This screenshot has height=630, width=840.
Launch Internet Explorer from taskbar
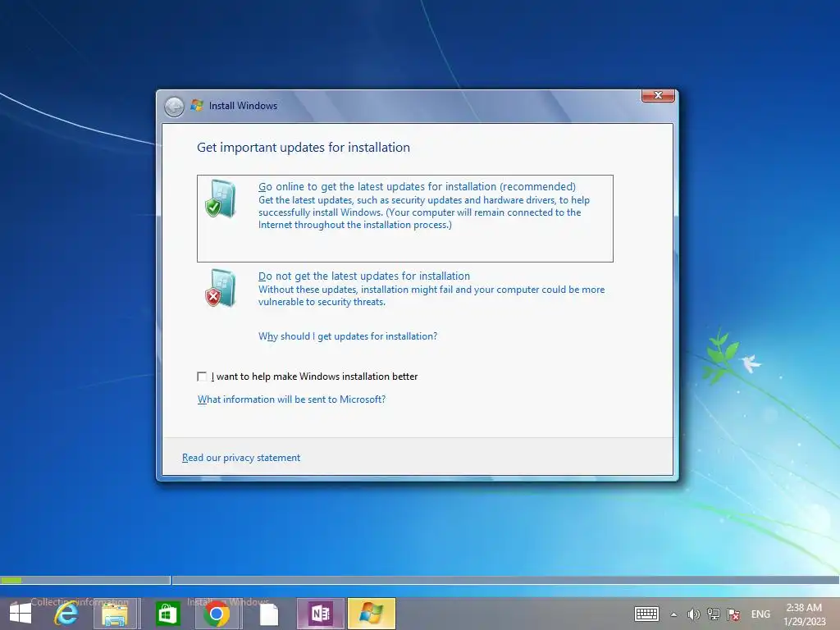click(x=66, y=614)
